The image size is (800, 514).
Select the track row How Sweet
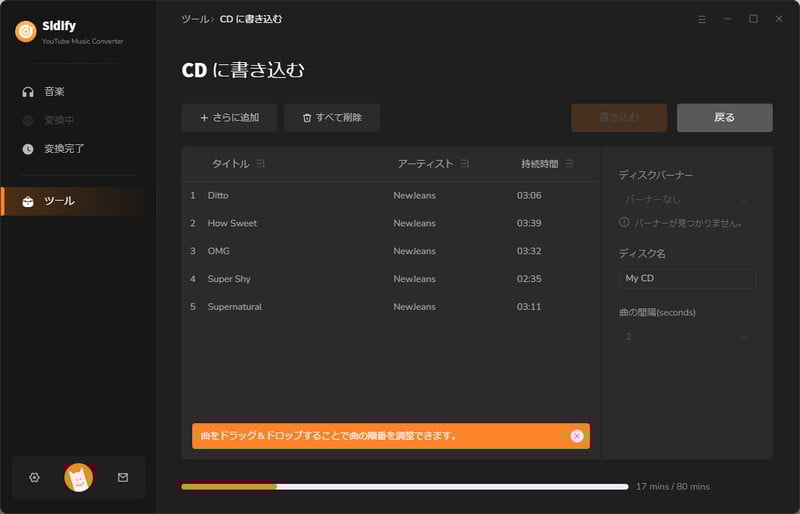(x=391, y=224)
